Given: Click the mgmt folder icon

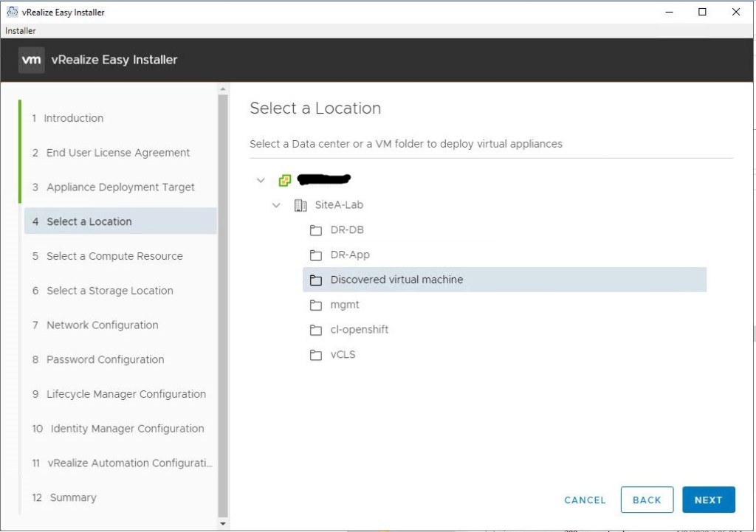Looking at the screenshot, I should [x=316, y=305].
